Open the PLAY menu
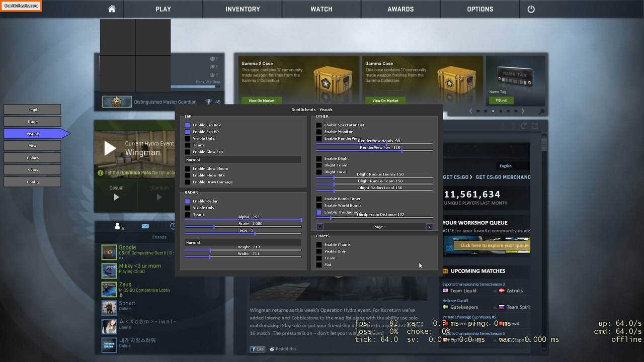The width and height of the screenshot is (644, 362). [163, 9]
